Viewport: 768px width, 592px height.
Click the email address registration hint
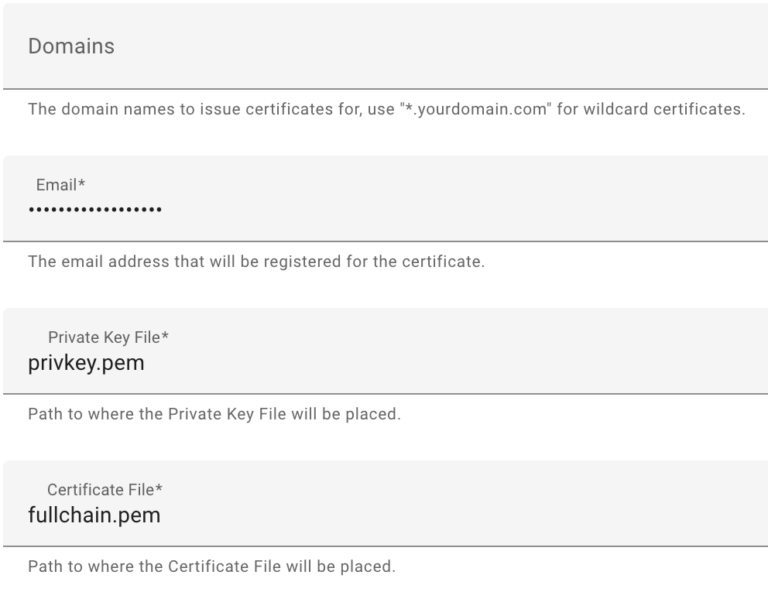pos(256,262)
